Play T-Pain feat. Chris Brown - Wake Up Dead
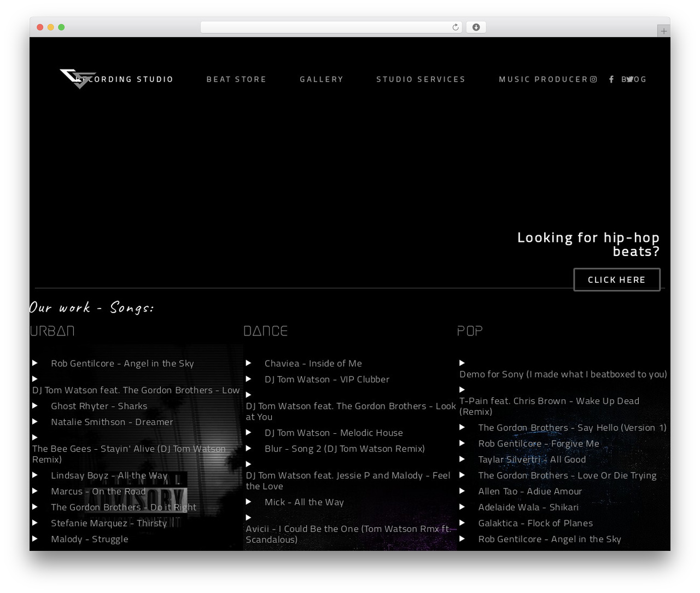 [462, 389]
